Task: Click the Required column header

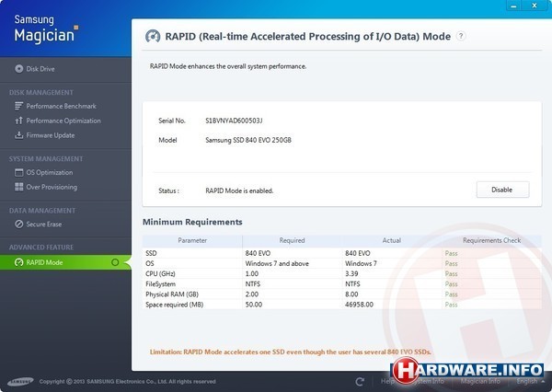Action: click(x=292, y=240)
